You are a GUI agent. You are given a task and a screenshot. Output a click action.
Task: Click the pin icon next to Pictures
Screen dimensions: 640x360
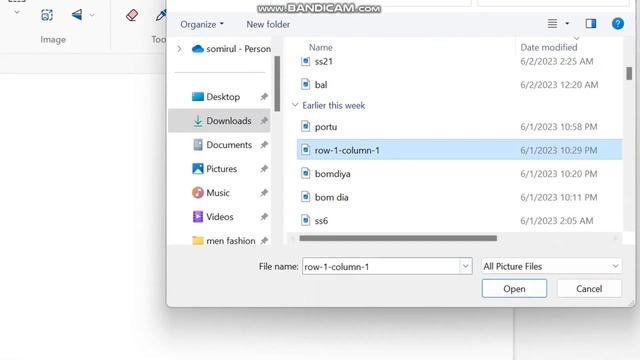(264, 169)
